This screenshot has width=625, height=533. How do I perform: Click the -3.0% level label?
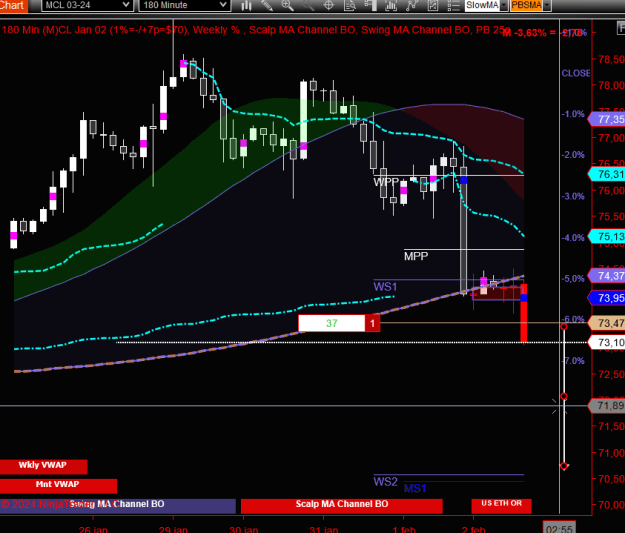573,196
